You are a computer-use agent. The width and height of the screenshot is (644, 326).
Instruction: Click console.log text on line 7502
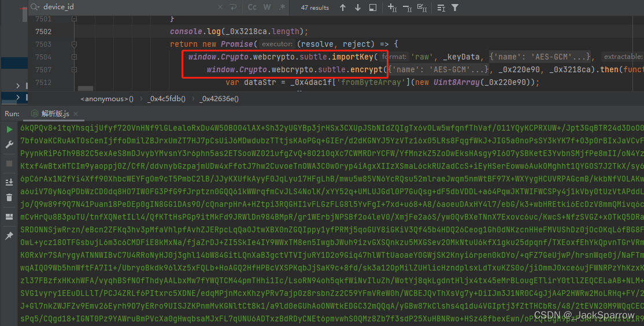pos(195,32)
